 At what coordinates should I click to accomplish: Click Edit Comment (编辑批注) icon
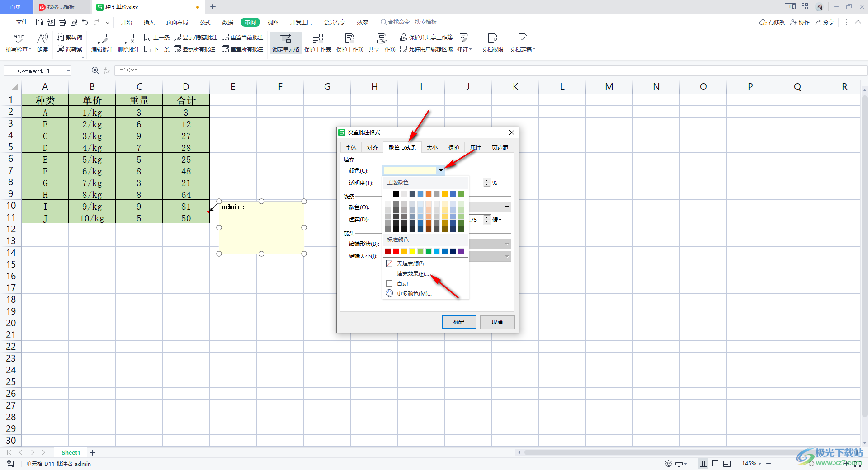(x=102, y=43)
